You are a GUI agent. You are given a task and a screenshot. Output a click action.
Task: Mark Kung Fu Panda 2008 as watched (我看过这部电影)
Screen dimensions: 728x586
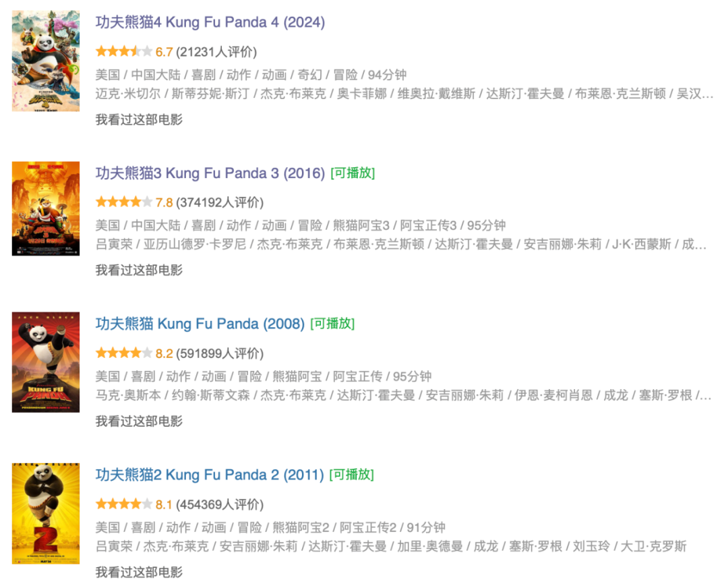(139, 421)
